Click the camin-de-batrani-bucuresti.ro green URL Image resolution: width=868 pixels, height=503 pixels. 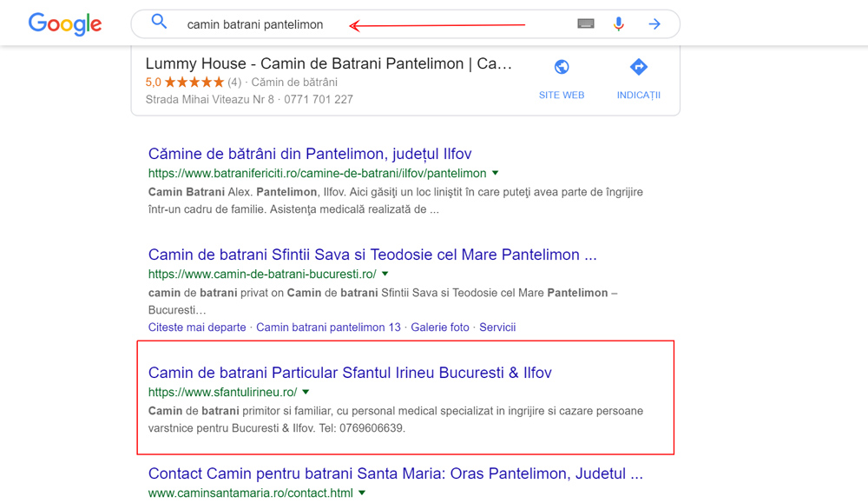pyautogui.click(x=262, y=275)
